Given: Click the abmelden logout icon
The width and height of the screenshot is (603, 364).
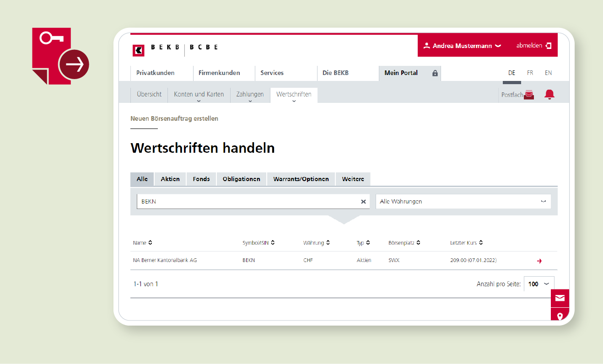Looking at the screenshot, I should (549, 46).
